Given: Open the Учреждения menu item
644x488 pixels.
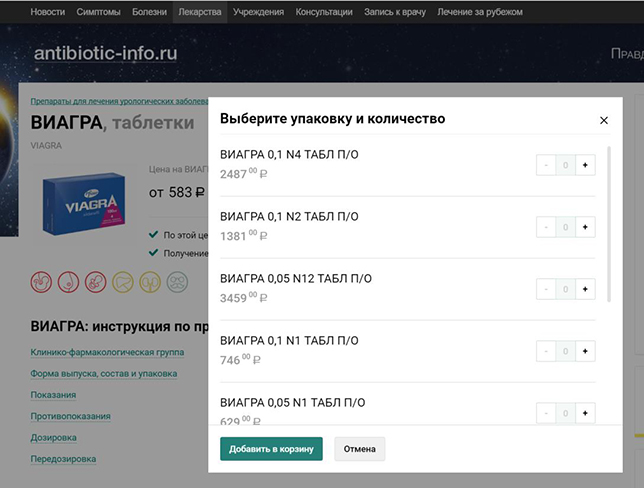Looking at the screenshot, I should coord(258,12).
